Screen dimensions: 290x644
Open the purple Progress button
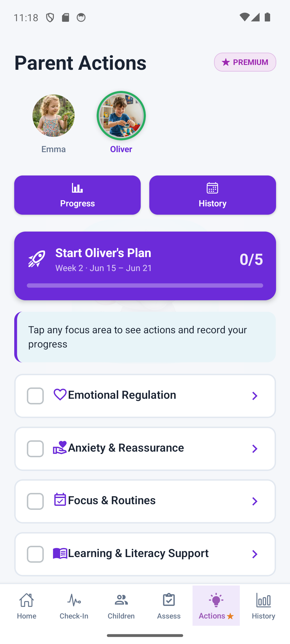point(77,195)
